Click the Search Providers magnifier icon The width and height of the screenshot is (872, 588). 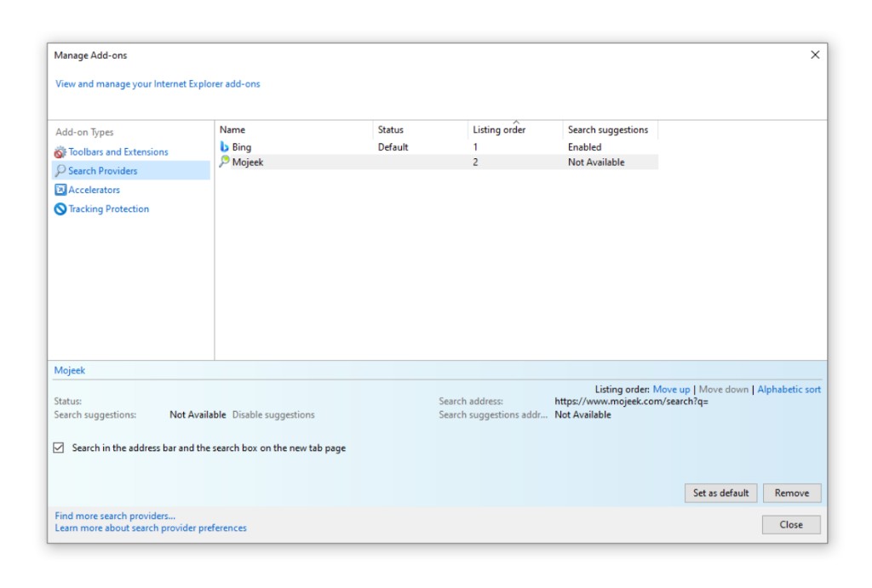[x=60, y=171]
